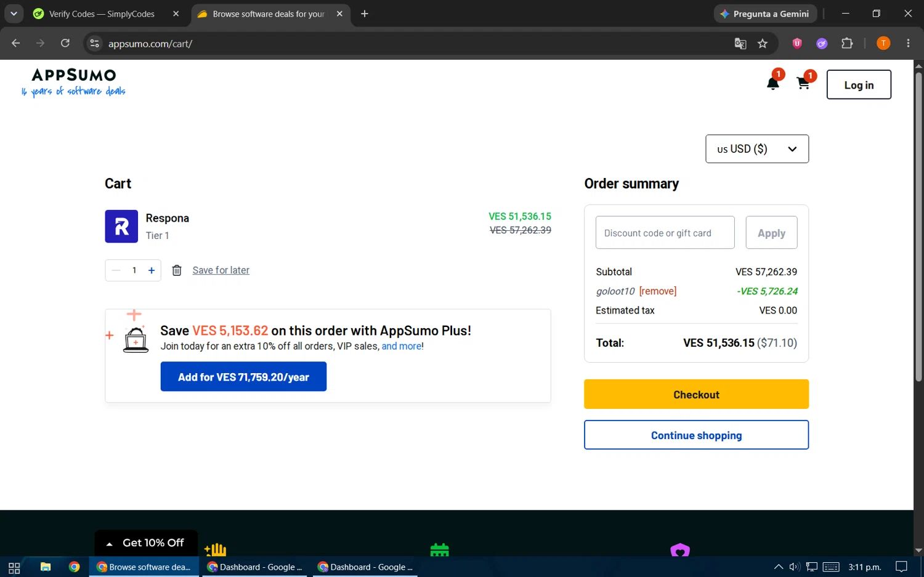Click the address bar URL
This screenshot has width=924, height=577.
150,44
